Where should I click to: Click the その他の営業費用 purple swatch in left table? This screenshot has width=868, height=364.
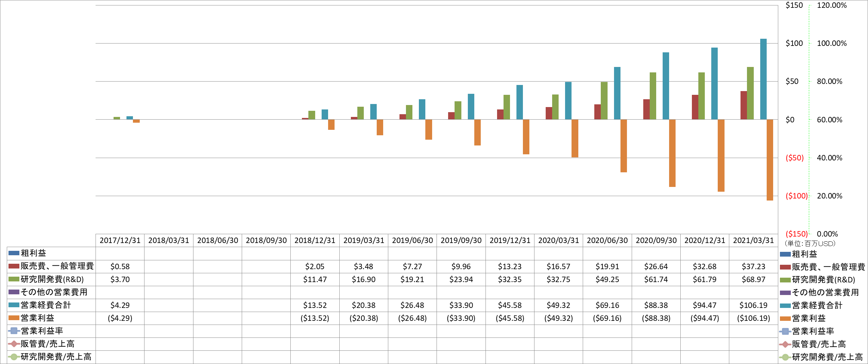click(14, 292)
